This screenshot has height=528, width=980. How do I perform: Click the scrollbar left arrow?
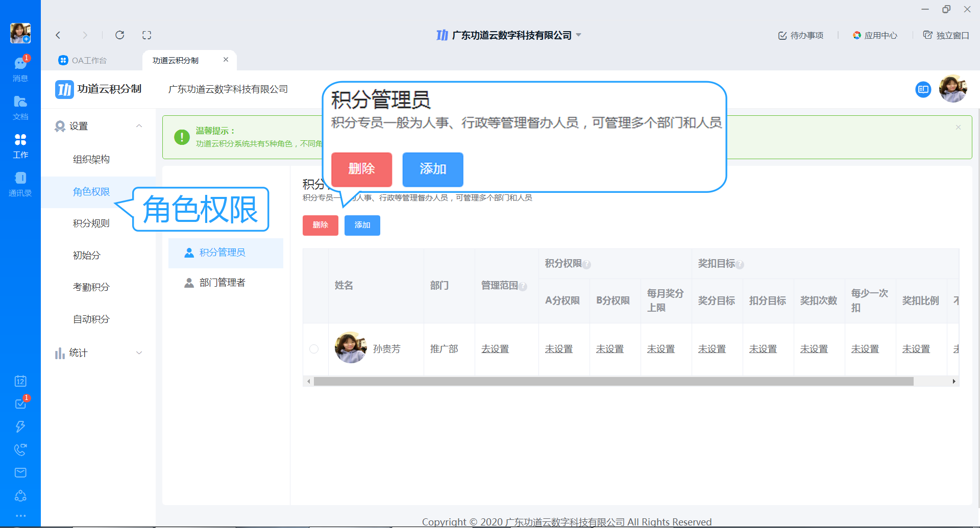coord(308,382)
